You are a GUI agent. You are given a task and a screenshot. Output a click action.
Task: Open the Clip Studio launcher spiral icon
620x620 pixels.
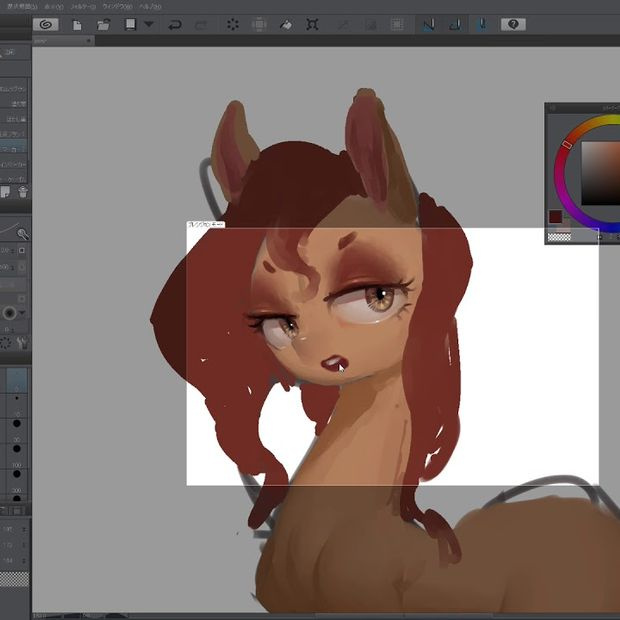coord(46,25)
